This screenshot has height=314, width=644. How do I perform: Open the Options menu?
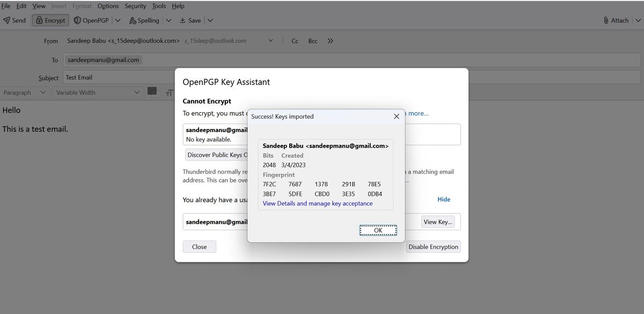point(108,6)
